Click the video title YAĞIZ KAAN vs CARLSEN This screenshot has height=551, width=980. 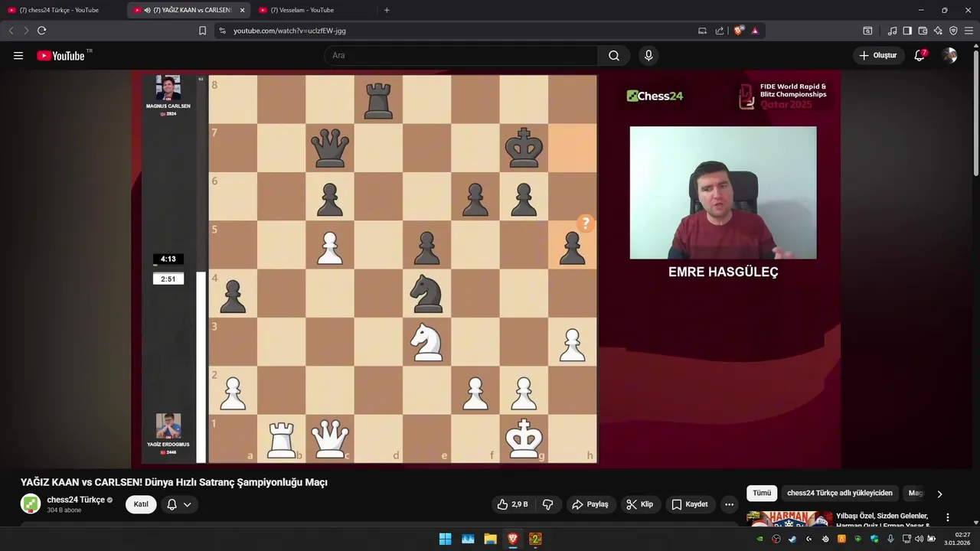coord(174,482)
